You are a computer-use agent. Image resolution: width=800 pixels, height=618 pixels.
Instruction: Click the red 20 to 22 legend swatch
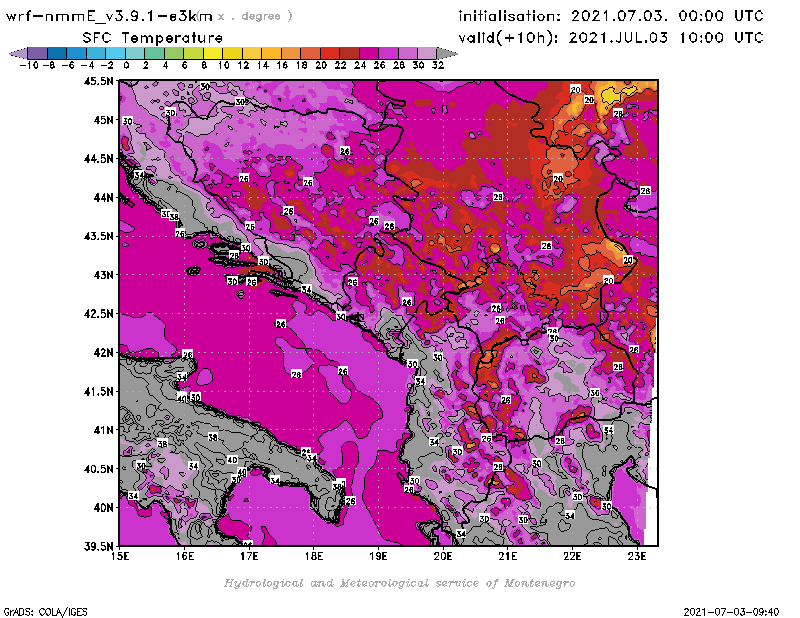tap(330, 53)
